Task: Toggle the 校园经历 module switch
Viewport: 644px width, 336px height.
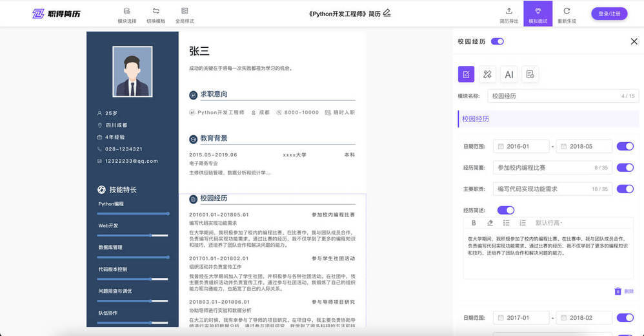Action: 498,41
